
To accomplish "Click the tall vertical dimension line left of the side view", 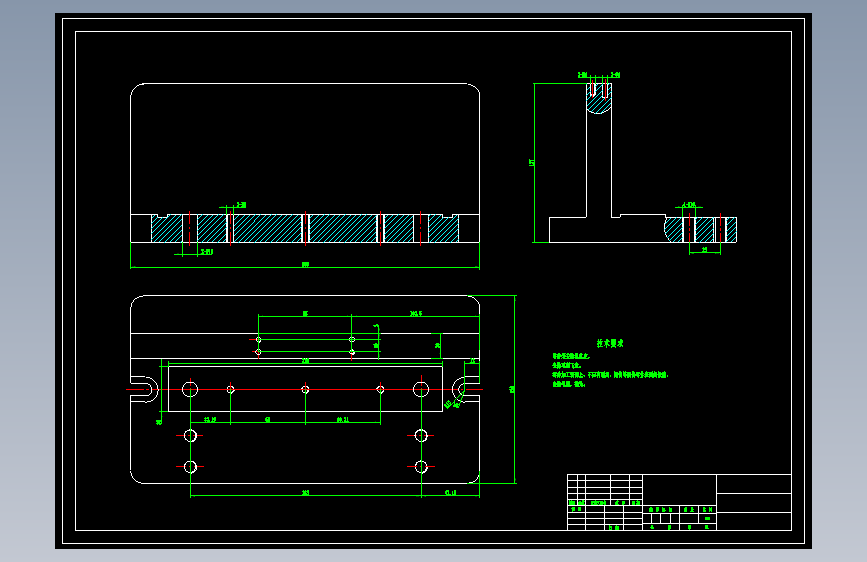I will [x=534, y=163].
